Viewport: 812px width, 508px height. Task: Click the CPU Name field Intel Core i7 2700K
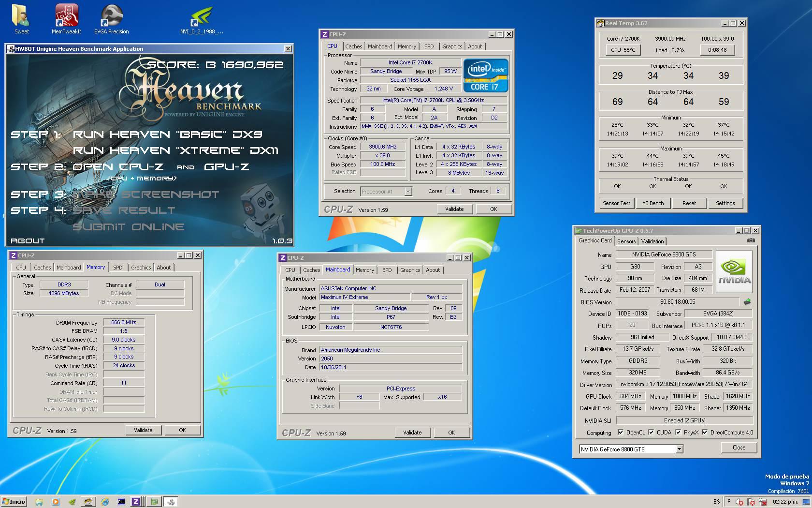point(410,62)
